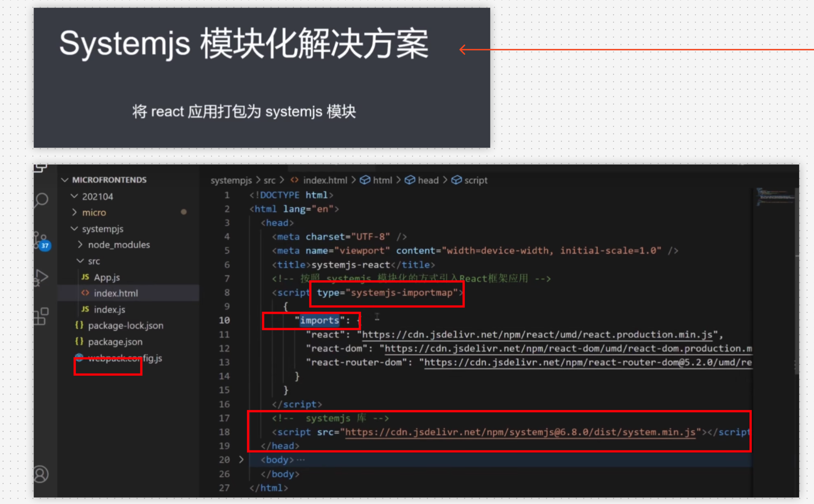Click line number 18 in the gutter
This screenshot has width=814, height=504.
point(224,432)
